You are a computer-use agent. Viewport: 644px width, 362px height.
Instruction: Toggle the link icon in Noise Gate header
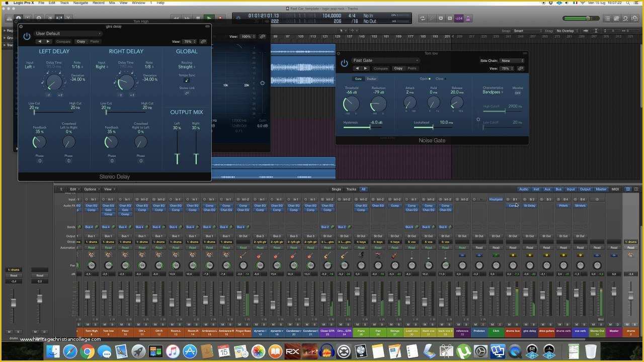coord(520,68)
